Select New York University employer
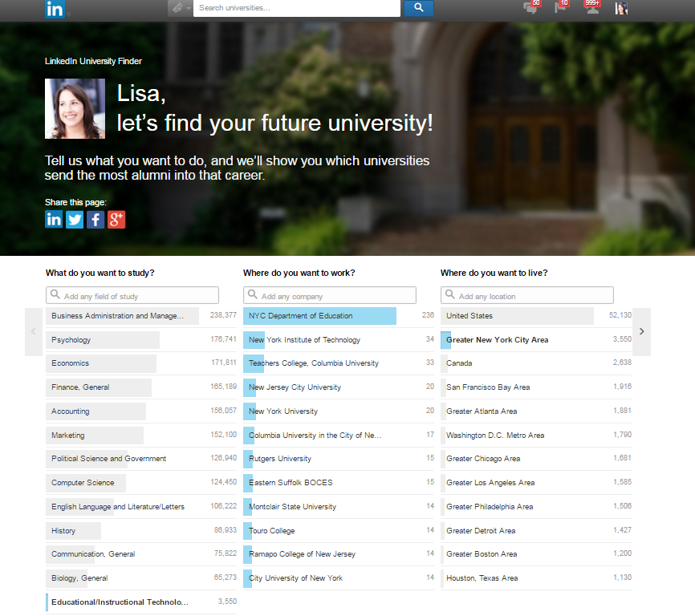Image resolution: width=695 pixels, height=616 pixels. (339, 411)
